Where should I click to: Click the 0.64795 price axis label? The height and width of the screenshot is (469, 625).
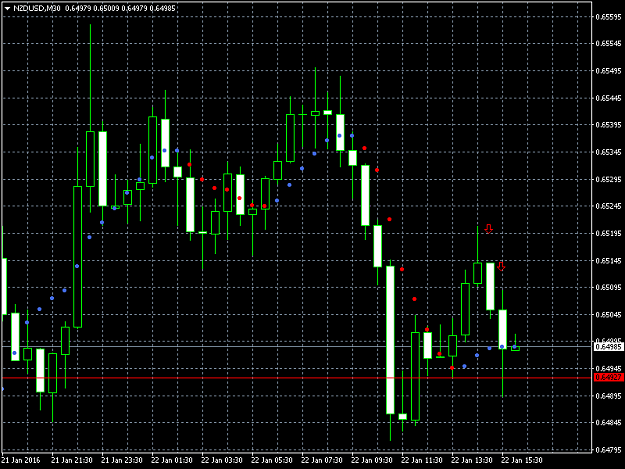click(608, 450)
